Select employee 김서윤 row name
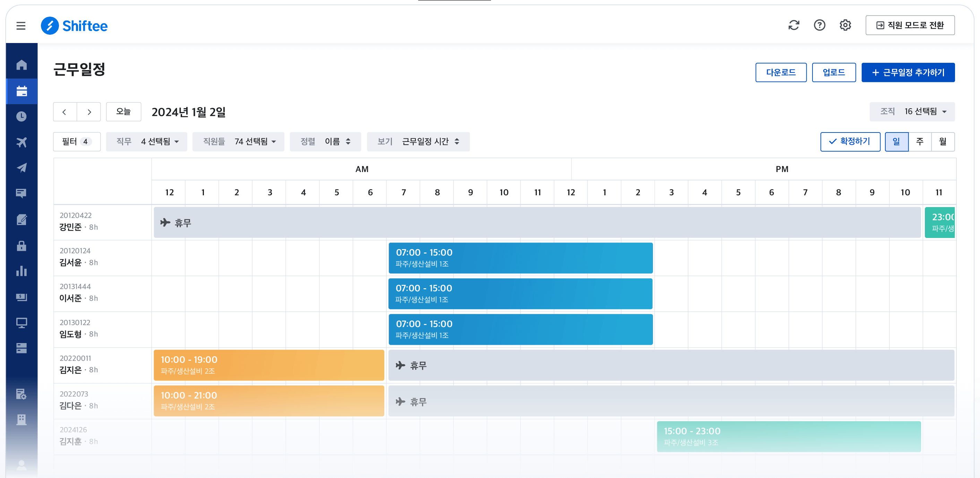980x478 pixels. pyautogui.click(x=70, y=263)
